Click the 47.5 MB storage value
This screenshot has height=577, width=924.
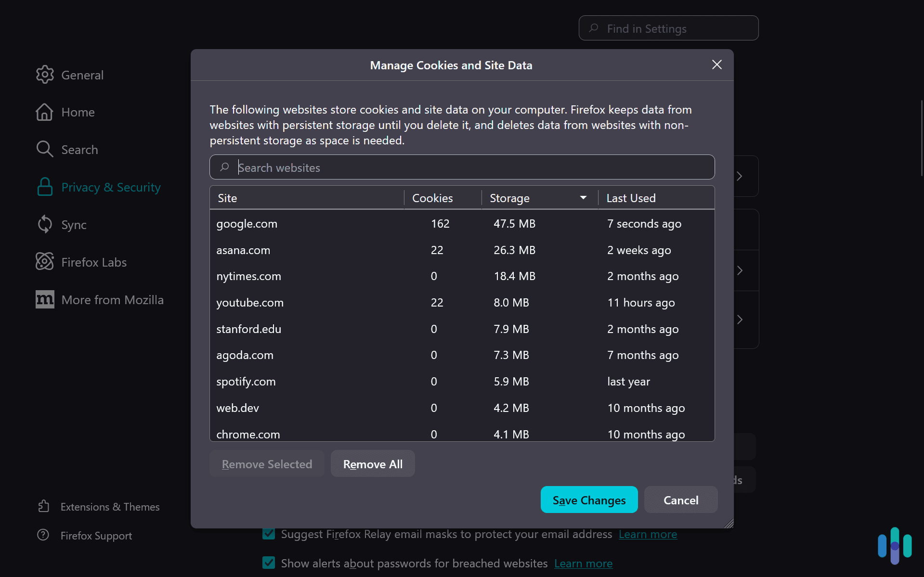pyautogui.click(x=514, y=224)
